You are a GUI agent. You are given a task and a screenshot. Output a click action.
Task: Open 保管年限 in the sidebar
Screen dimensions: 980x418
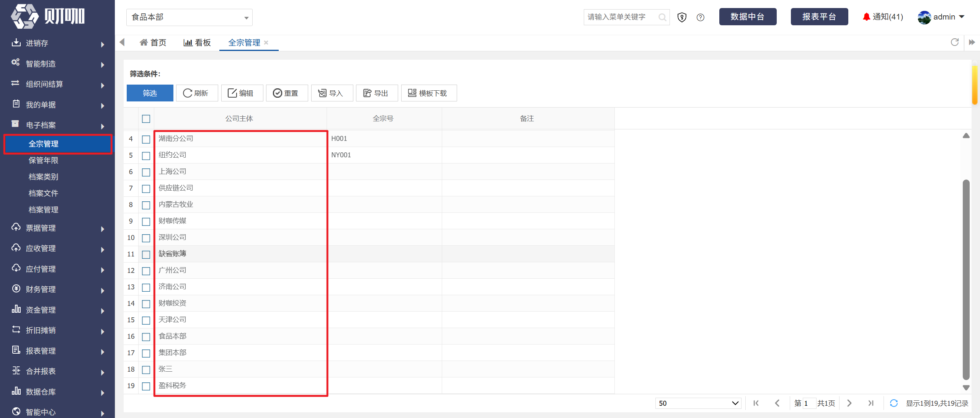[44, 160]
